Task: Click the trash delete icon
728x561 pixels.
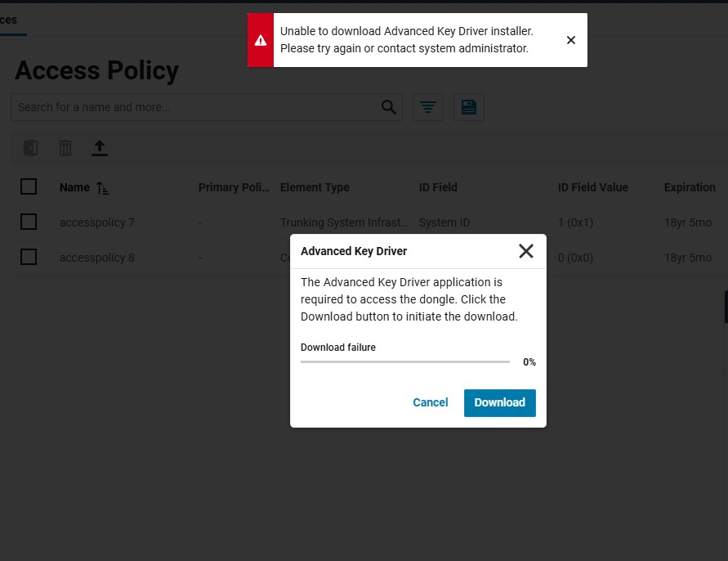Action: (65, 148)
